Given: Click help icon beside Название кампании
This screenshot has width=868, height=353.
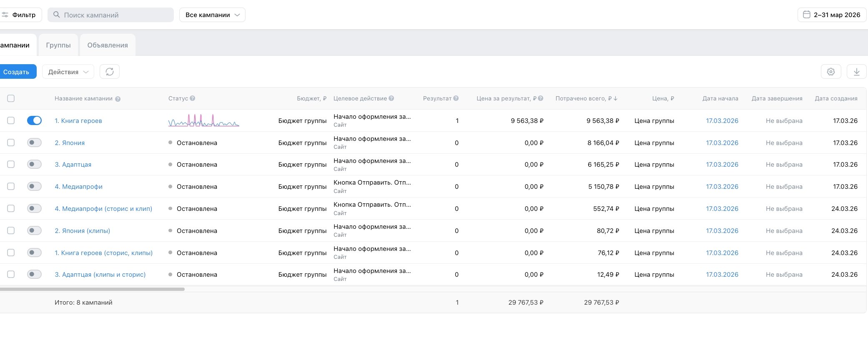Looking at the screenshot, I should pyautogui.click(x=118, y=99).
